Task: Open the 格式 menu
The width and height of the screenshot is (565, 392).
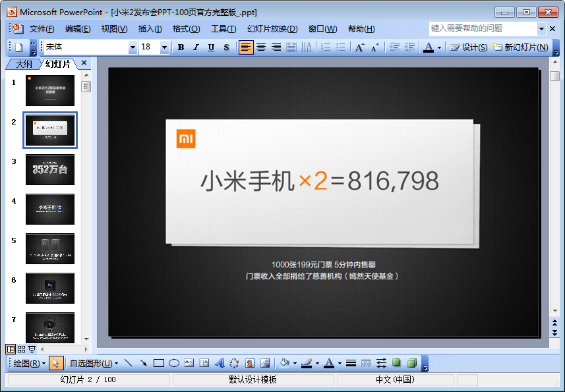Action: coord(187,29)
